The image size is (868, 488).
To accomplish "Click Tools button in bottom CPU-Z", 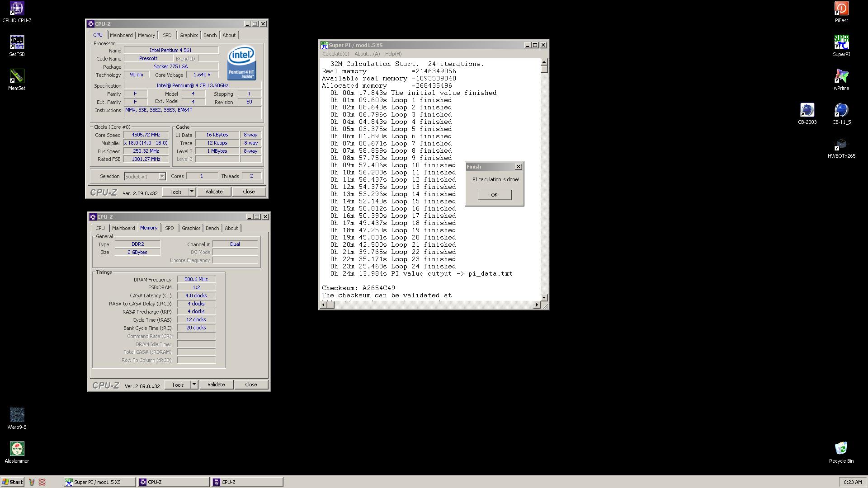I will 178,385.
